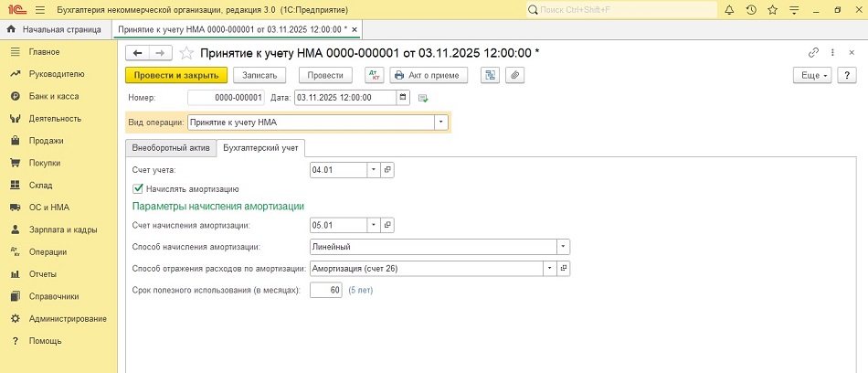The height and width of the screenshot is (373, 868).
Task: Open the Счет учета dropdown list
Action: (373, 170)
